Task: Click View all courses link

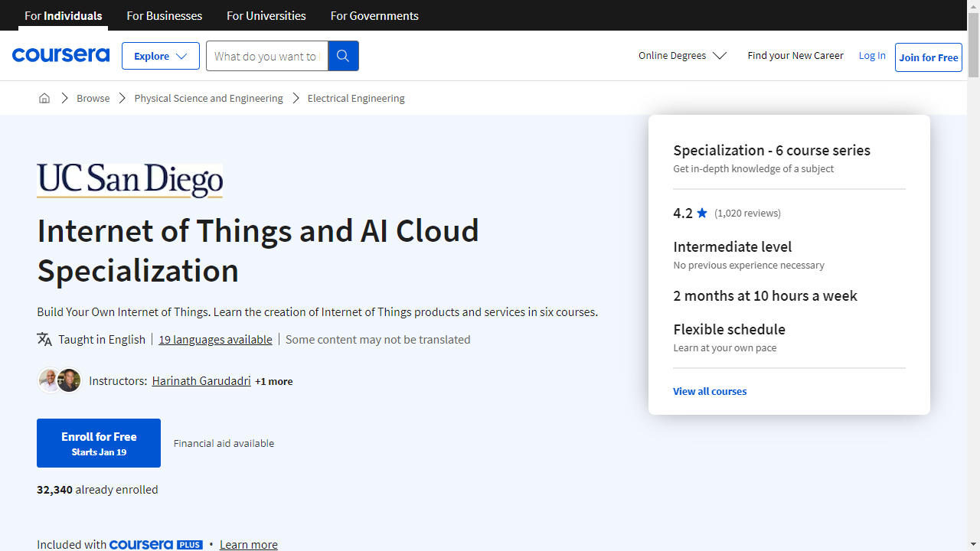Action: coord(710,391)
